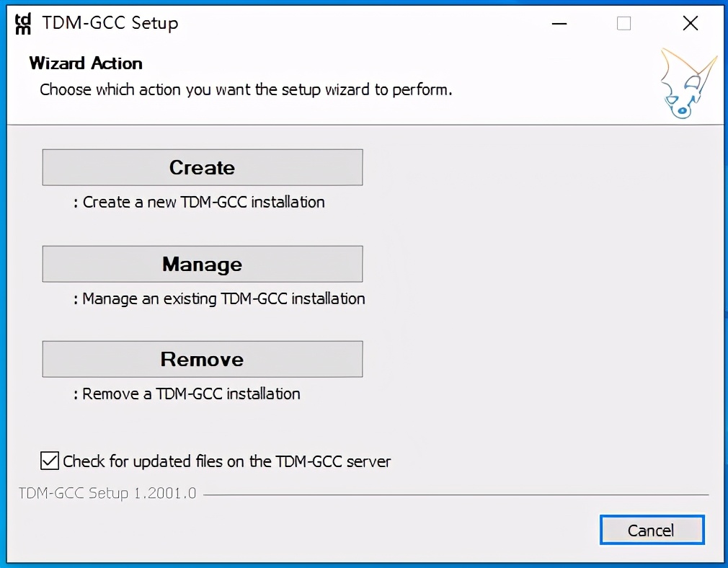Untick the update check checkbox

click(50, 461)
